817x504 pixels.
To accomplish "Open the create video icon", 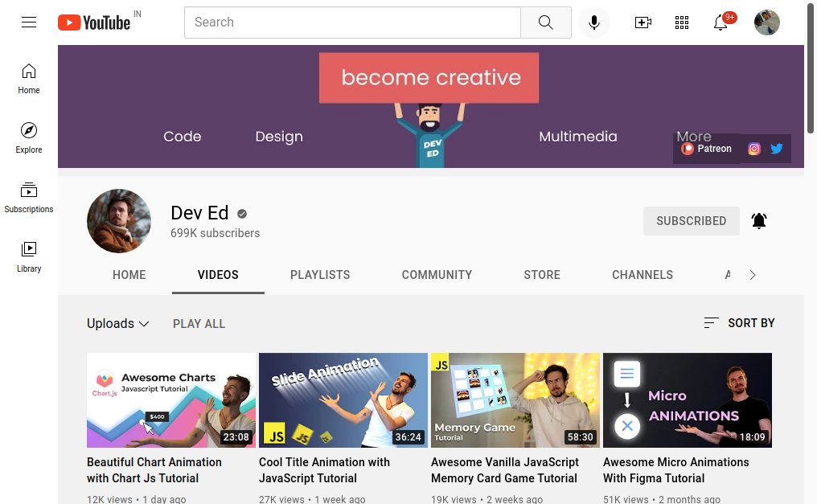I will (x=643, y=23).
